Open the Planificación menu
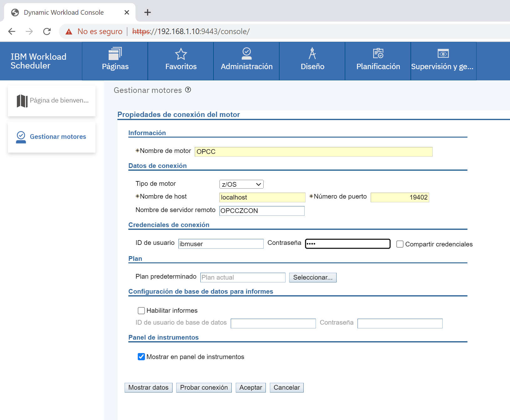Viewport: 510px width, 420px height. (378, 61)
